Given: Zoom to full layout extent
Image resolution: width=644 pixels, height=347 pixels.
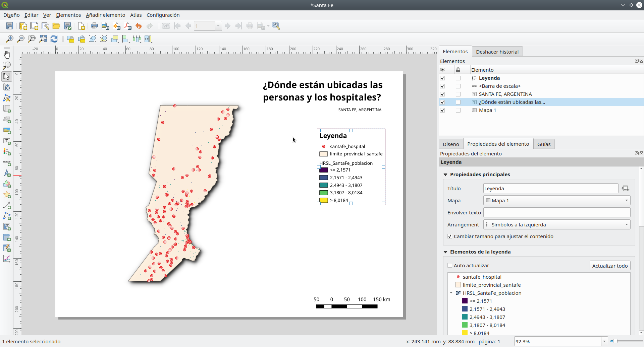Looking at the screenshot, I should pos(43,39).
